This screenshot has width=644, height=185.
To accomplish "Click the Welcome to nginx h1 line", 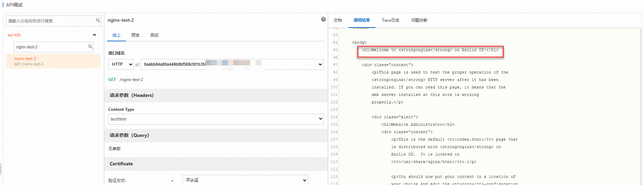I will tap(430, 50).
